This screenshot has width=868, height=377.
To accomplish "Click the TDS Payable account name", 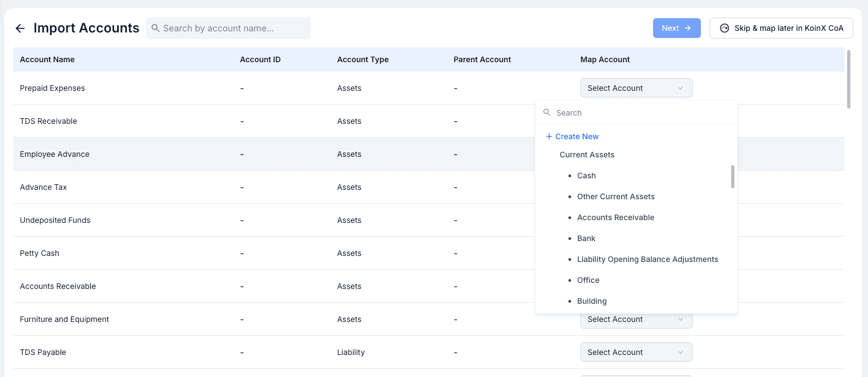I will (43, 352).
